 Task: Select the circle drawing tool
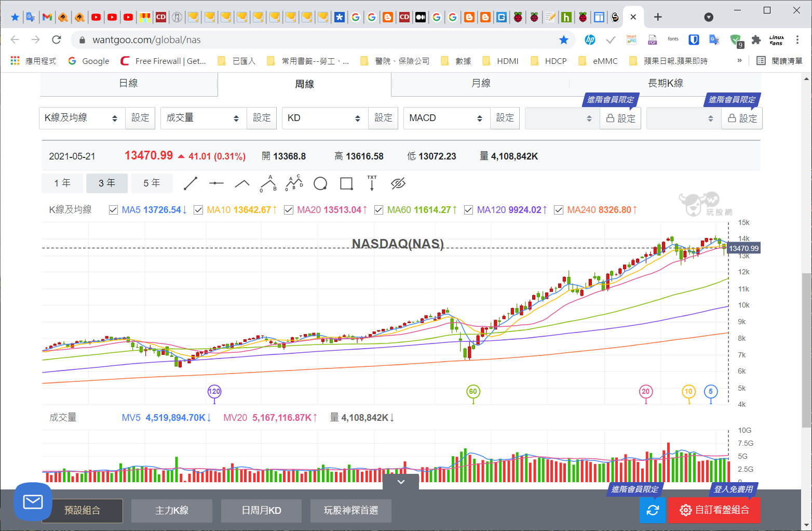coord(320,183)
